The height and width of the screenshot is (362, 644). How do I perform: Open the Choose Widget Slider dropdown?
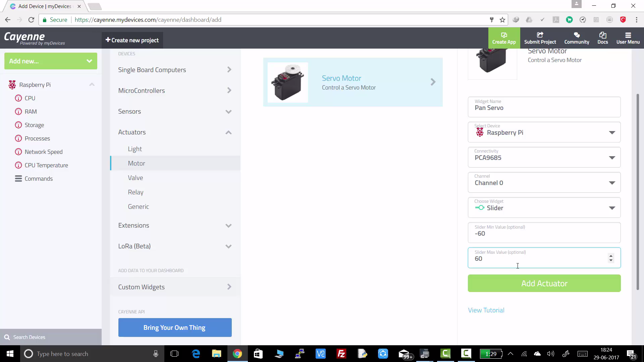tap(612, 208)
